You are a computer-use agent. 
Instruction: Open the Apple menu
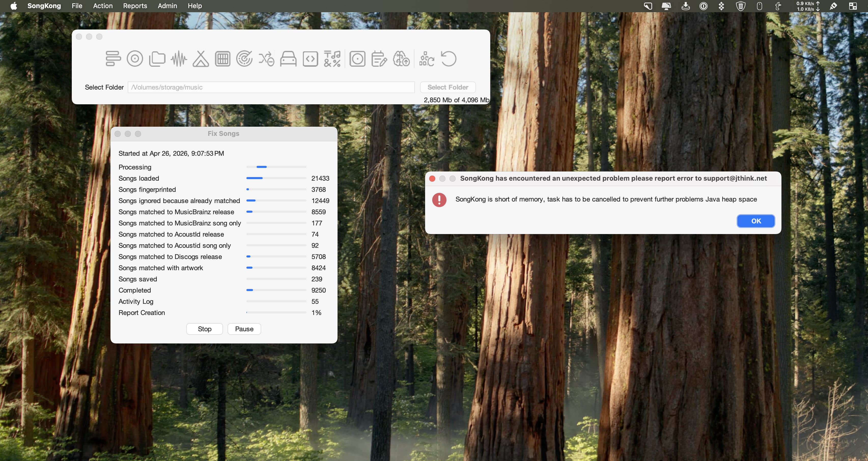(x=14, y=6)
